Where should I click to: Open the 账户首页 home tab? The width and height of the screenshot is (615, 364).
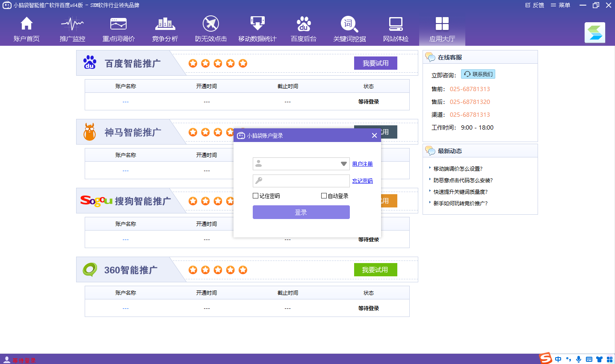coord(27,30)
